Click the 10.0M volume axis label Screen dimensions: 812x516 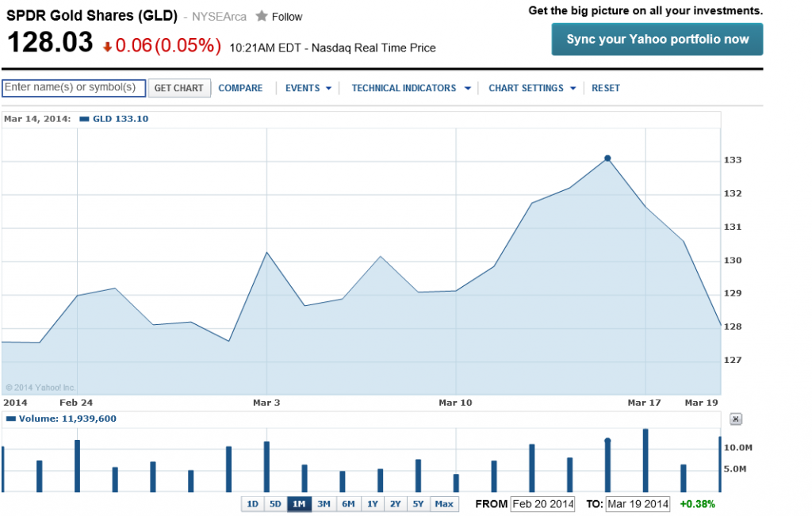click(737, 448)
